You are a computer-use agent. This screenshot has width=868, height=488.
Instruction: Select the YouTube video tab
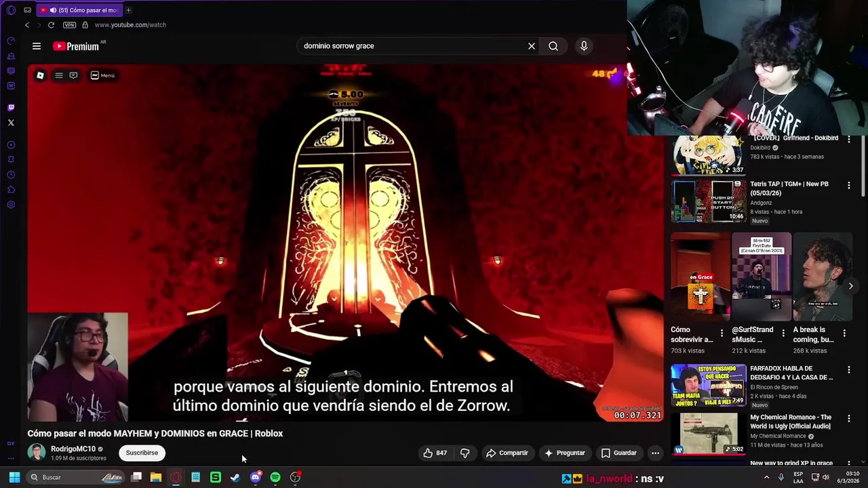coord(78,10)
